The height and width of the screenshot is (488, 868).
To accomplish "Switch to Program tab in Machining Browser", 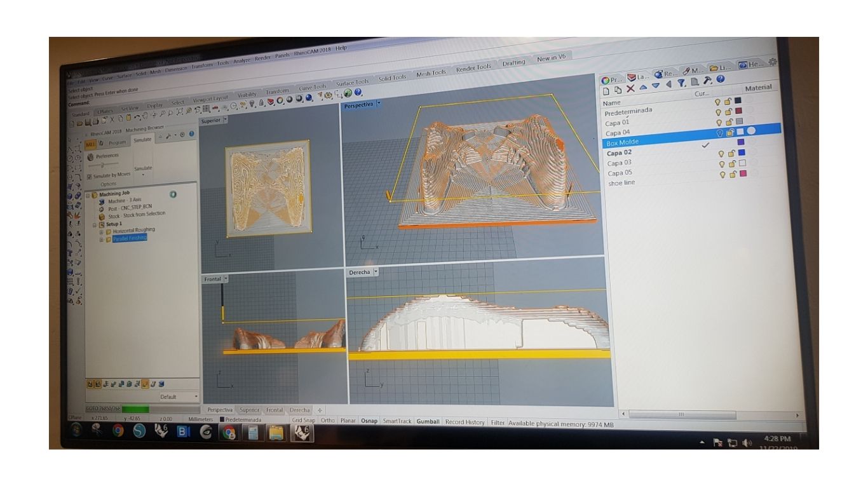I will tap(117, 142).
